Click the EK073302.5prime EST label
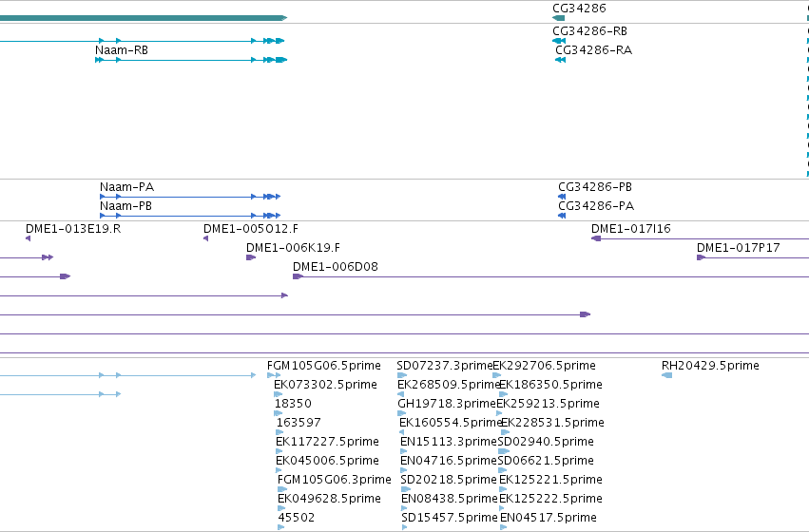This screenshot has height=532, width=809. tap(325, 385)
